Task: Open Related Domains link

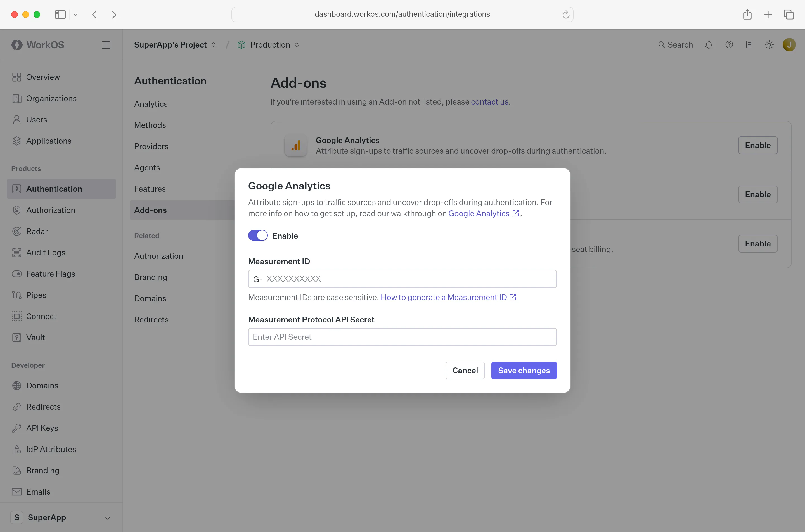Action: pos(150,299)
